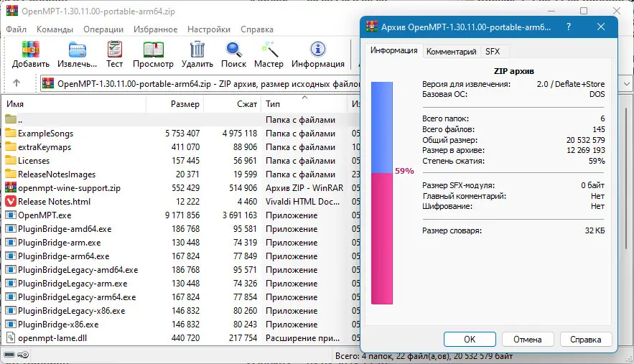Screen dimensions: 634x364
Task: Open the Команды menu
Action: 55,29
